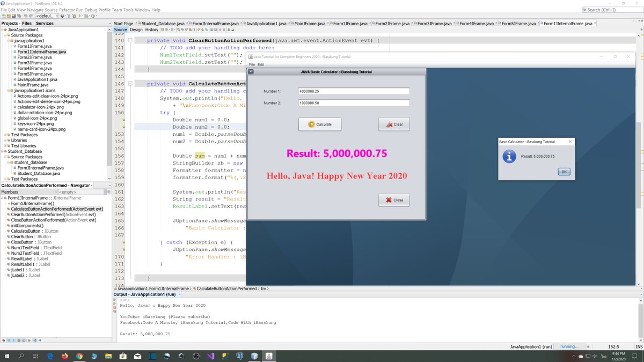Select ResultLabel1 : JLabel in Navigator
The width and height of the screenshot is (644, 362).
tap(31, 264)
